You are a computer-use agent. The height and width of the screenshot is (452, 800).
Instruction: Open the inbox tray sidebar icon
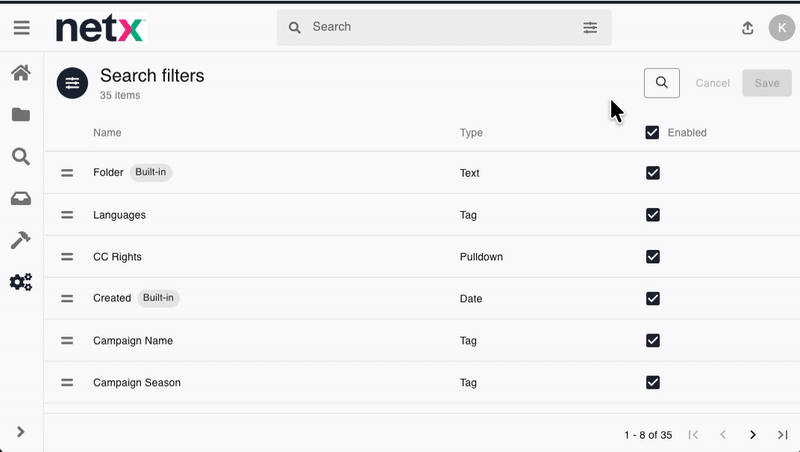pyautogui.click(x=21, y=199)
